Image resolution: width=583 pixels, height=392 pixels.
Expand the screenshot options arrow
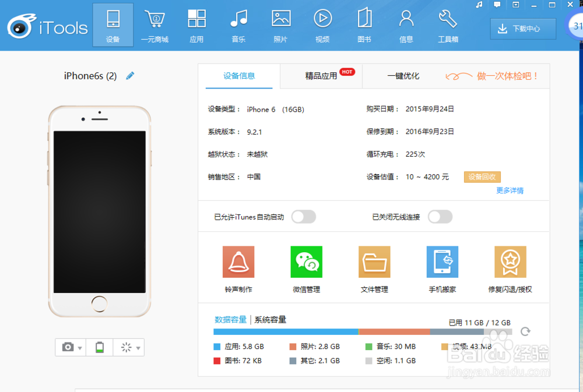click(80, 348)
